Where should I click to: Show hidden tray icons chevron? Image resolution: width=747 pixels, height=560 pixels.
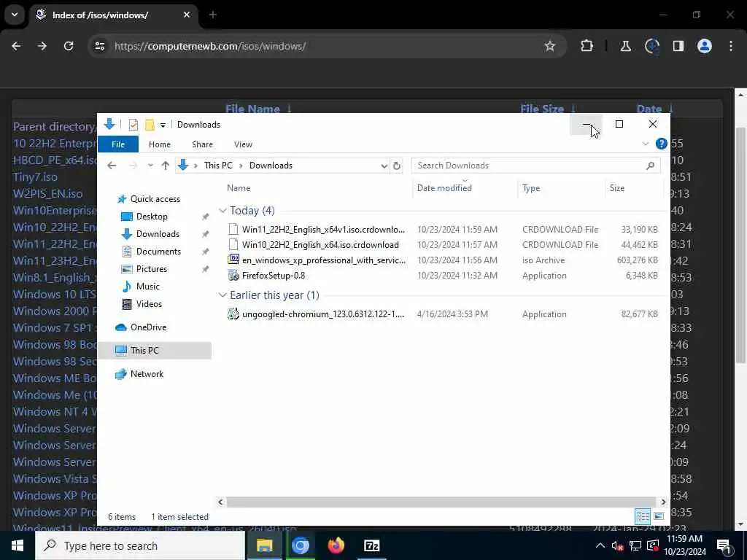point(600,545)
